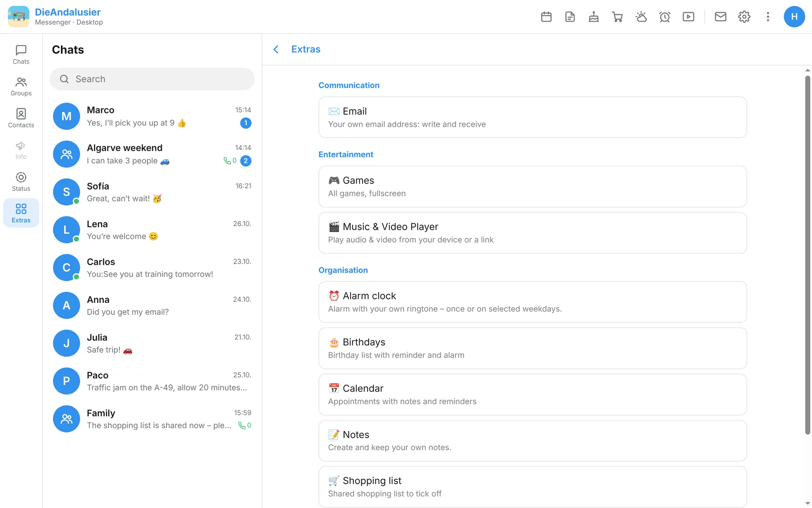This screenshot has height=508, width=812.
Task: Switch to Contacts in the sidebar
Action: pos(21,118)
